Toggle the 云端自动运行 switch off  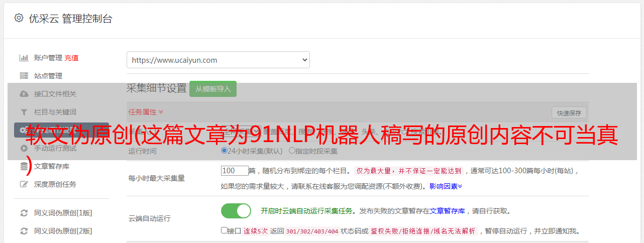pyautogui.click(x=236, y=211)
